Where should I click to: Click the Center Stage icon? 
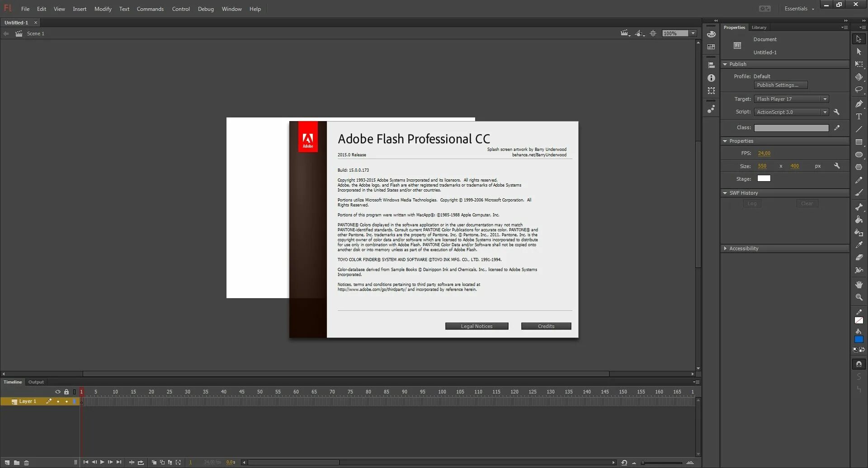(653, 33)
